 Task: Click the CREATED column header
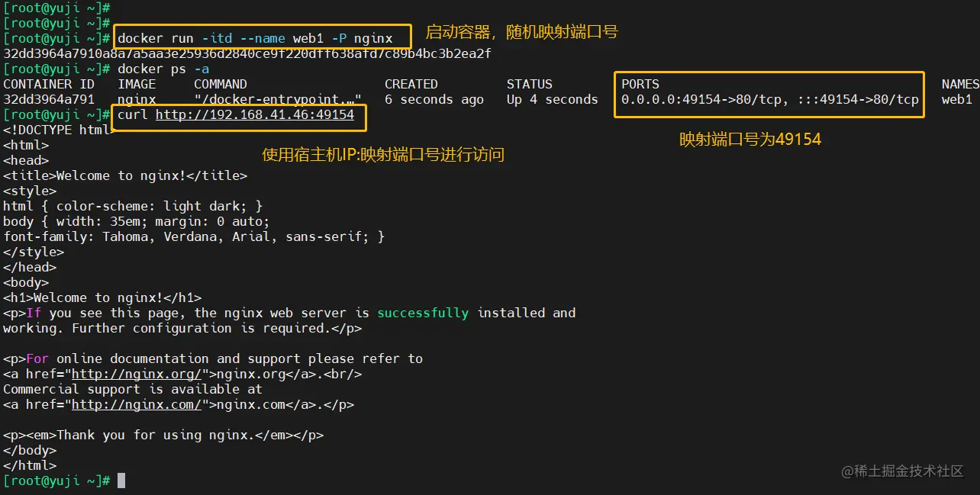411,84
